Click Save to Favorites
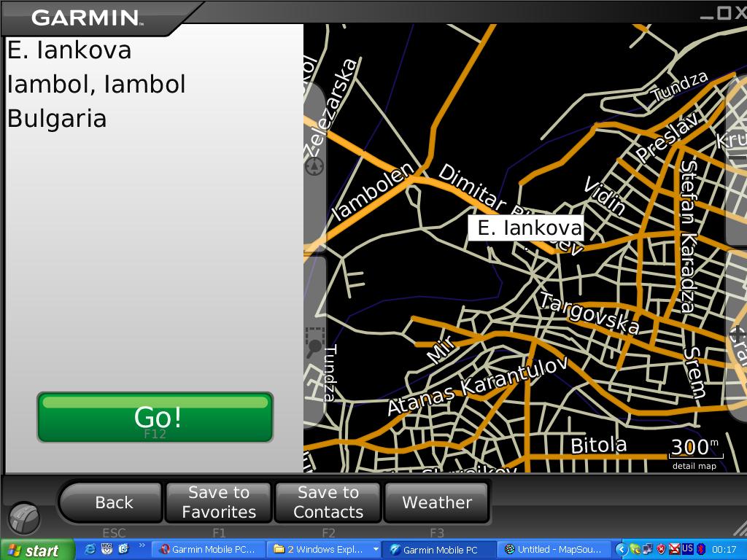Screen dimensions: 747x560 219,502
